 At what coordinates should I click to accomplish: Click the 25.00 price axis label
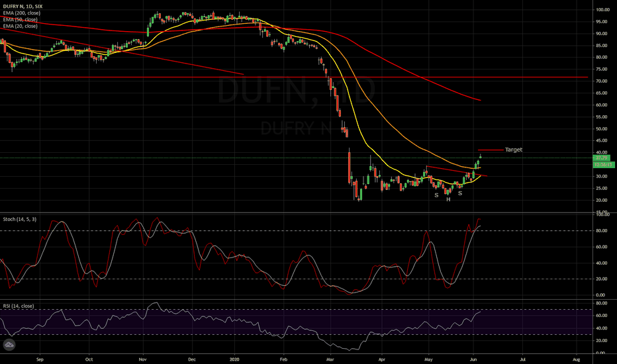coord(602,188)
